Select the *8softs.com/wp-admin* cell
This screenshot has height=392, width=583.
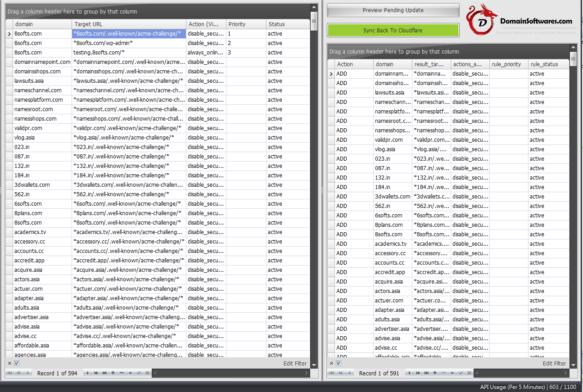click(x=129, y=43)
